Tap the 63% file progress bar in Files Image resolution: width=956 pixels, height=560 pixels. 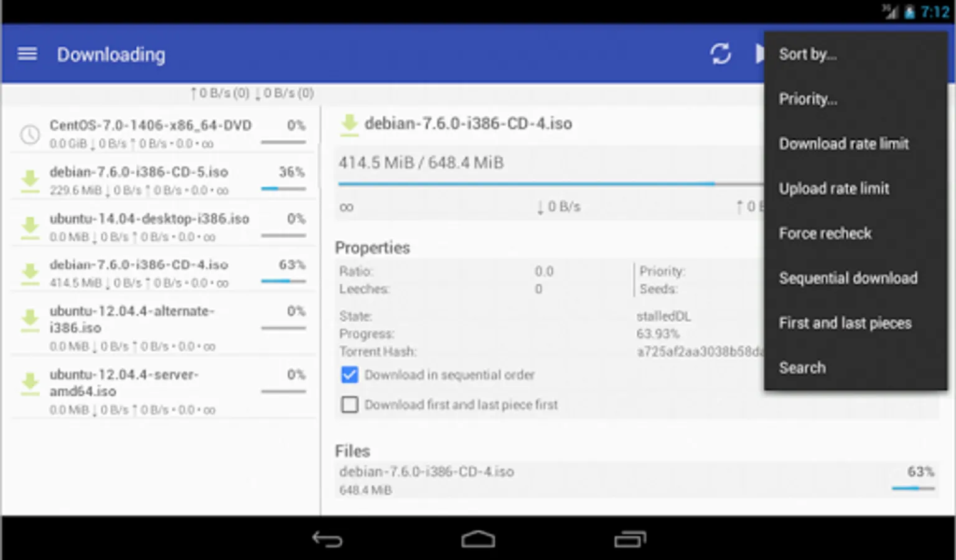point(913,488)
